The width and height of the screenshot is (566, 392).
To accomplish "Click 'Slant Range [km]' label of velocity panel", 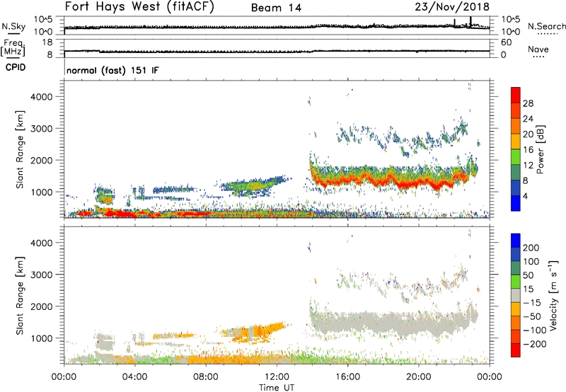I will 20,296.
